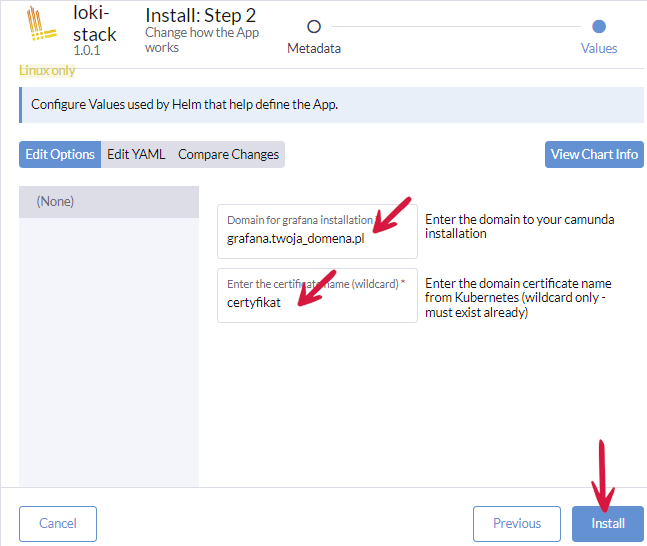Click the certificate name (wildcard) input
Image resolution: width=647 pixels, height=546 pixels.
316,302
